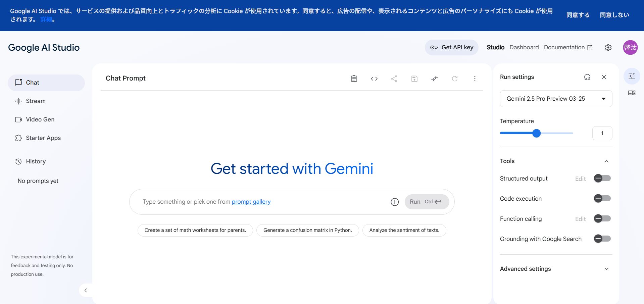Click the run settings tune icon

(632, 76)
